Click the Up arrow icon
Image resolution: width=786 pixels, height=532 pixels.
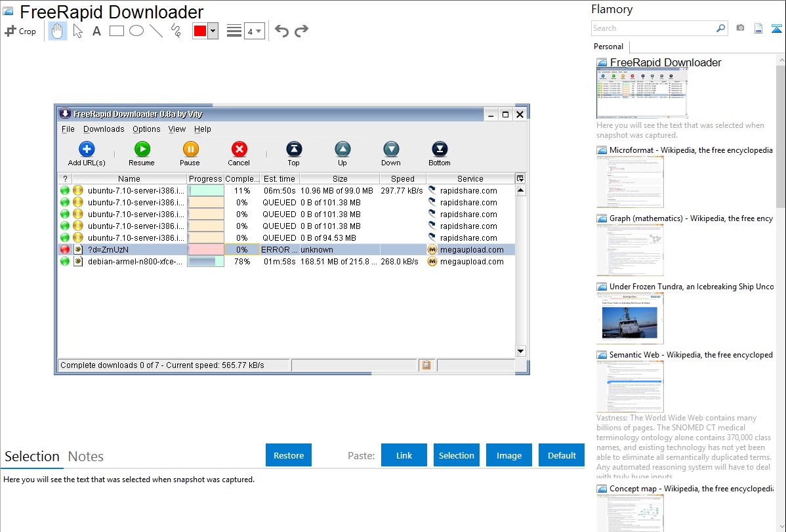(342, 149)
